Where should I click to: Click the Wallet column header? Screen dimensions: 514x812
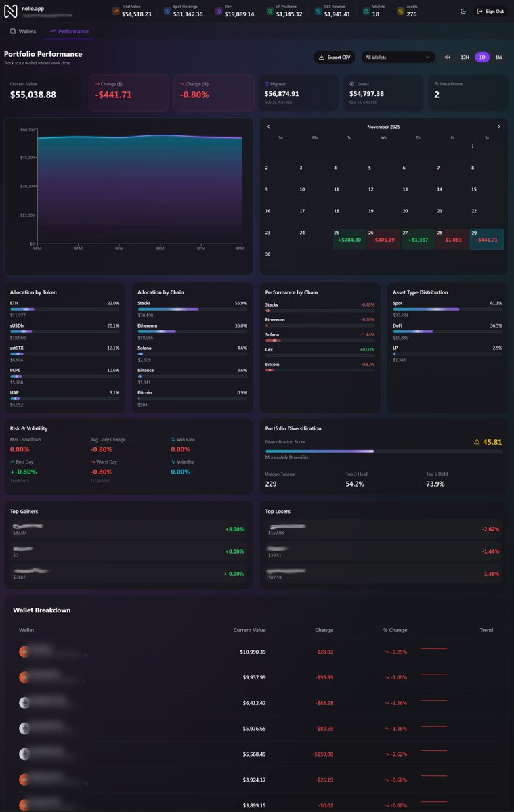(x=26, y=630)
